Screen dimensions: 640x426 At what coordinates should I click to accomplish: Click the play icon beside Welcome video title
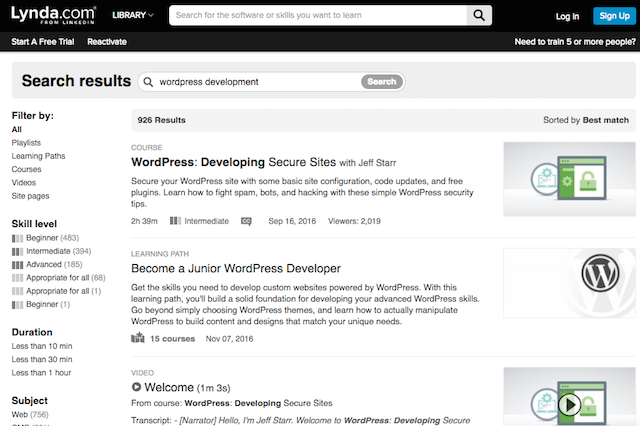136,386
